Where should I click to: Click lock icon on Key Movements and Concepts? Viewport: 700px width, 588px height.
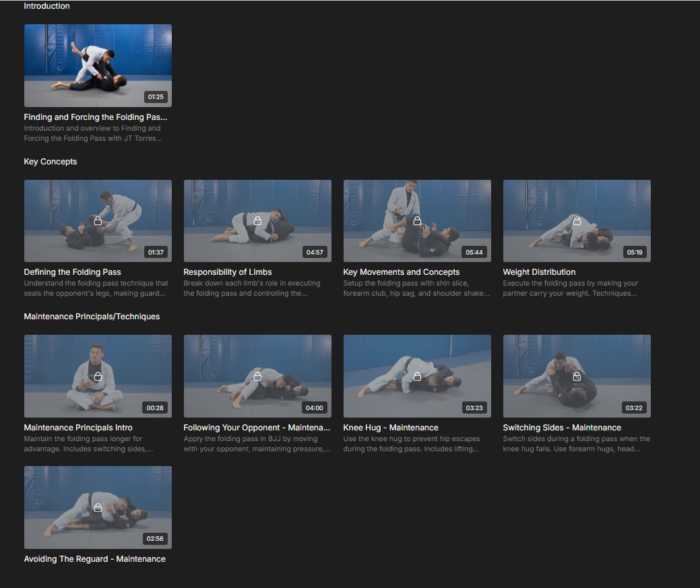point(417,221)
